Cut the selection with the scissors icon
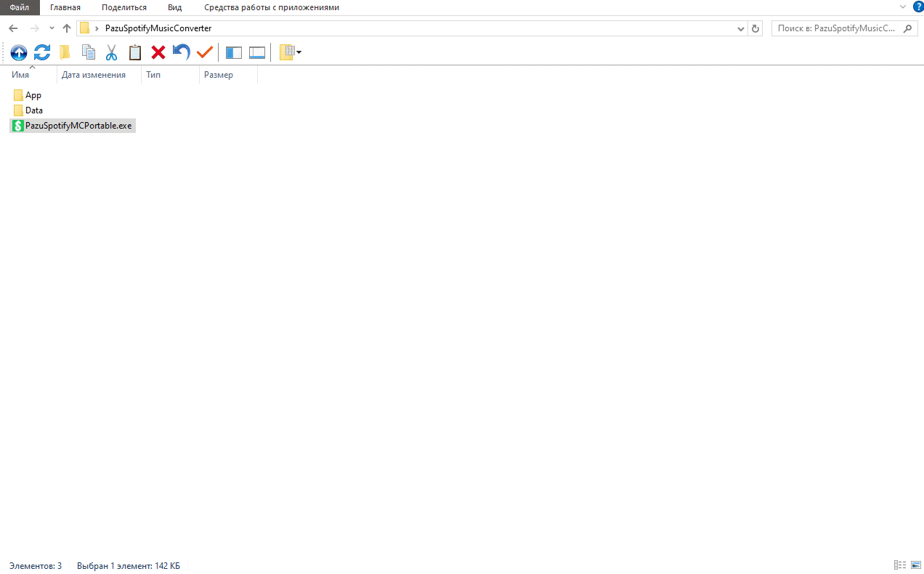Image resolution: width=924 pixels, height=574 pixels. tap(111, 52)
